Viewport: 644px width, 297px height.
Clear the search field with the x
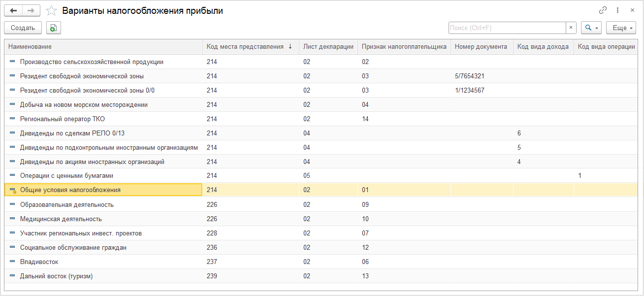(571, 28)
